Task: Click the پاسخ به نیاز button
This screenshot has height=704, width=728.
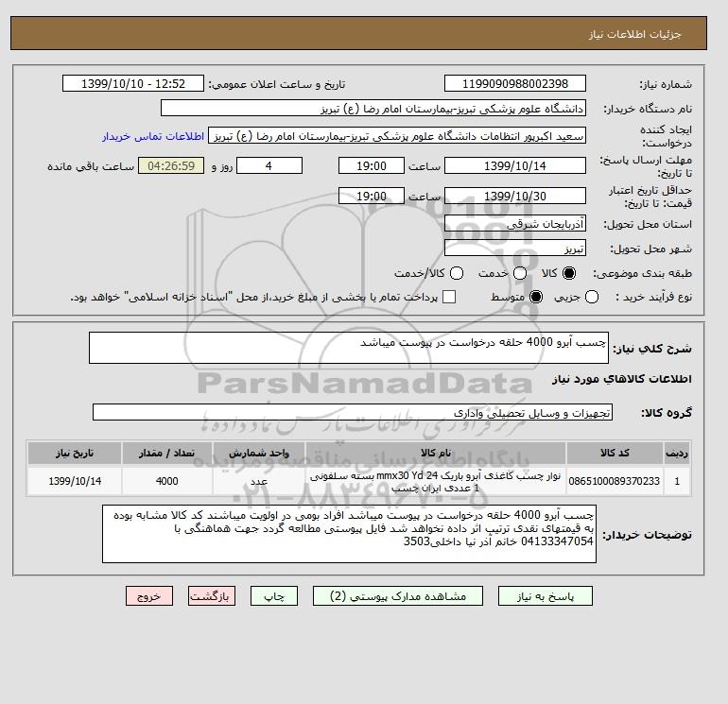Action: [x=546, y=596]
